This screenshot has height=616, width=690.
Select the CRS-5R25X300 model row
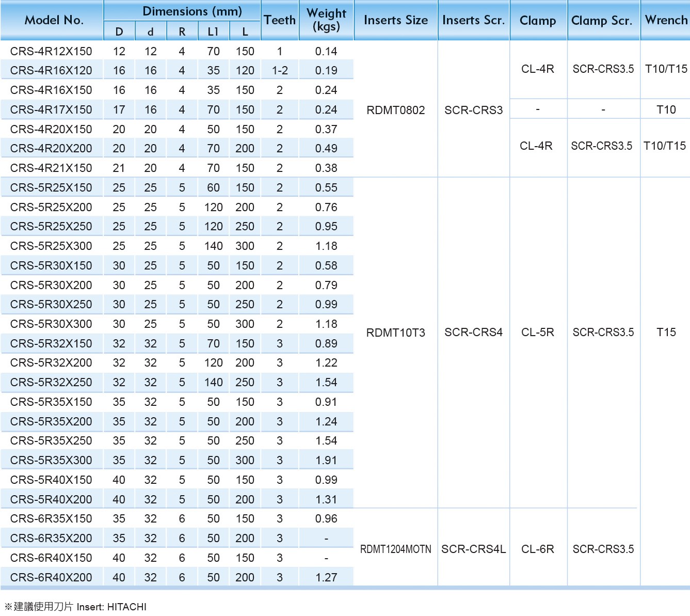point(51,246)
